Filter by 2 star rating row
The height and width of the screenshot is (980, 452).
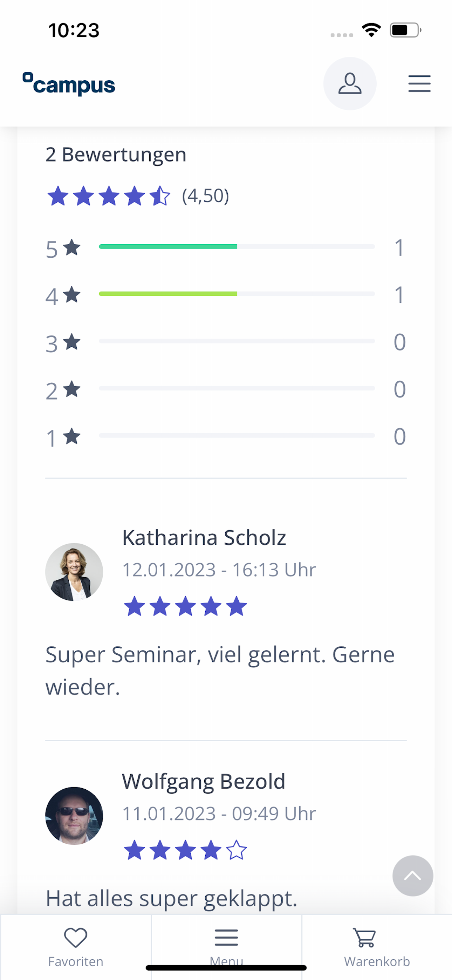pos(226,389)
